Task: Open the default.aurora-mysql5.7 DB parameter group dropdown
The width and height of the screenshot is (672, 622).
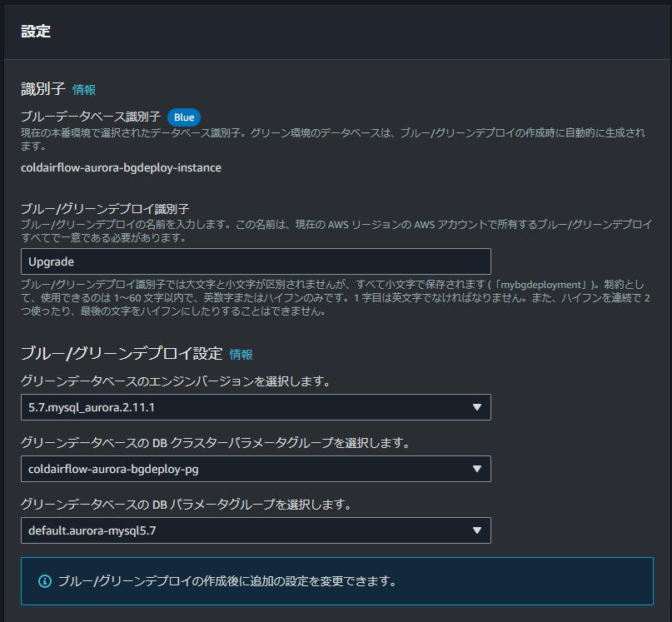Action: pyautogui.click(x=255, y=530)
